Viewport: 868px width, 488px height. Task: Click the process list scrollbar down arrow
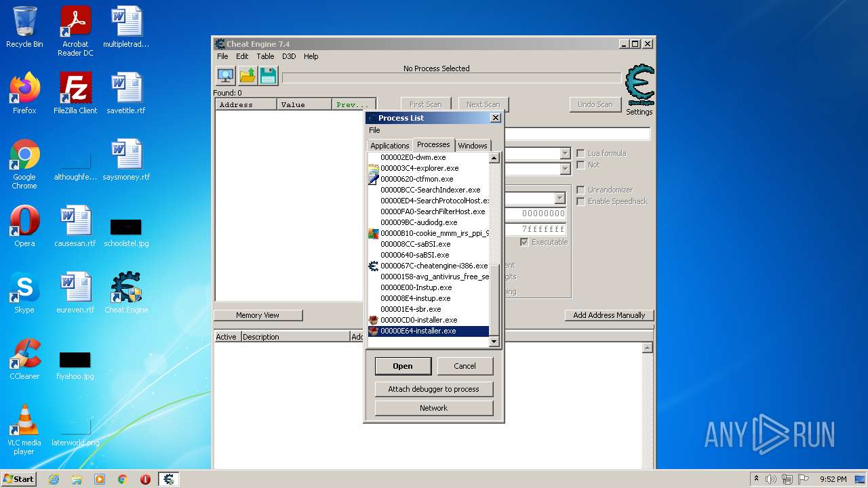pyautogui.click(x=494, y=342)
